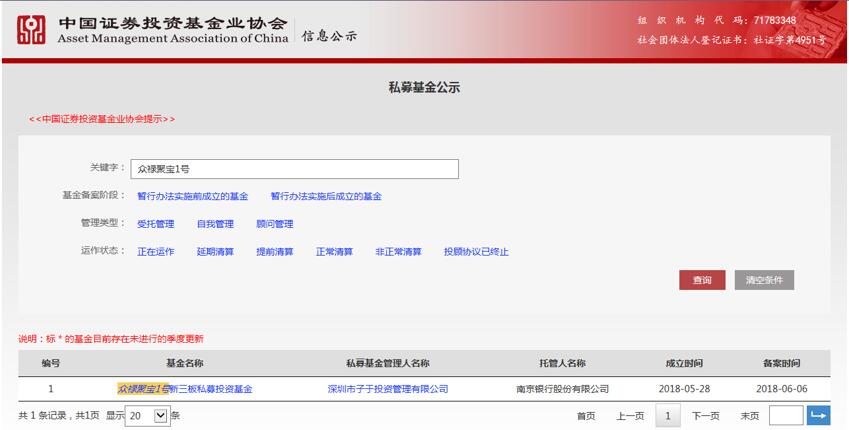This screenshot has width=849, height=430.
Task: Click the 成立时间 column header
Action: click(x=684, y=363)
